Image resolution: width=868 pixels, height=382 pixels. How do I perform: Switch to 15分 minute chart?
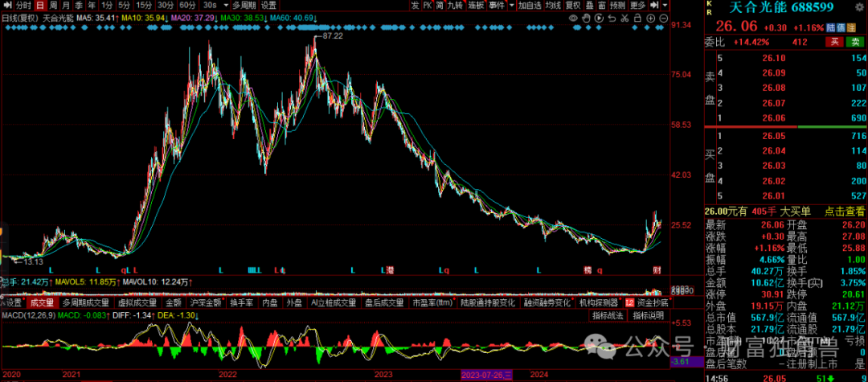[x=144, y=5]
